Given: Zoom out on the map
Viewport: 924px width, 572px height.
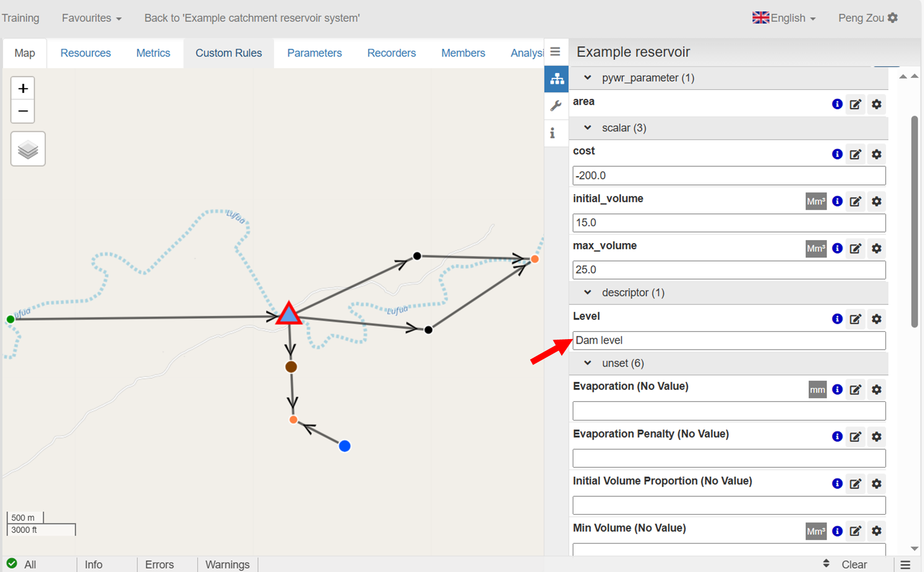Looking at the screenshot, I should tap(23, 111).
